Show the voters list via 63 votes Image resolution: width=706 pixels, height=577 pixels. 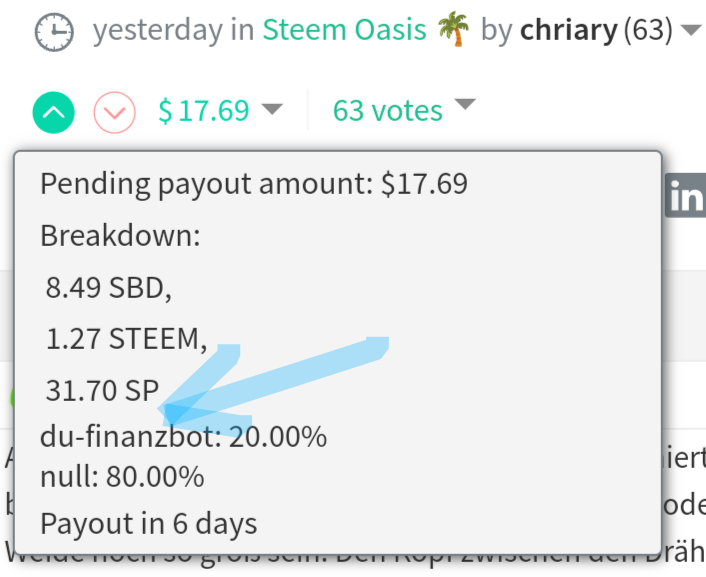pyautogui.click(x=387, y=110)
